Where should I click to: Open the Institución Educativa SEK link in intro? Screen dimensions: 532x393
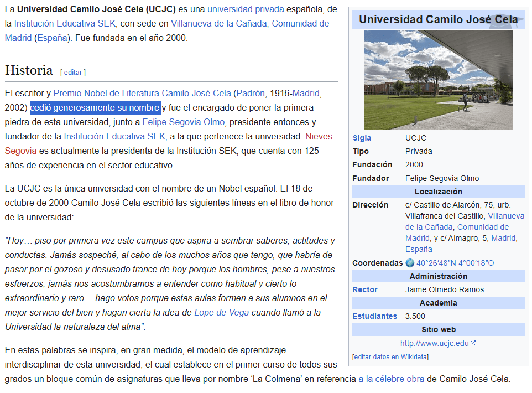[x=65, y=23]
